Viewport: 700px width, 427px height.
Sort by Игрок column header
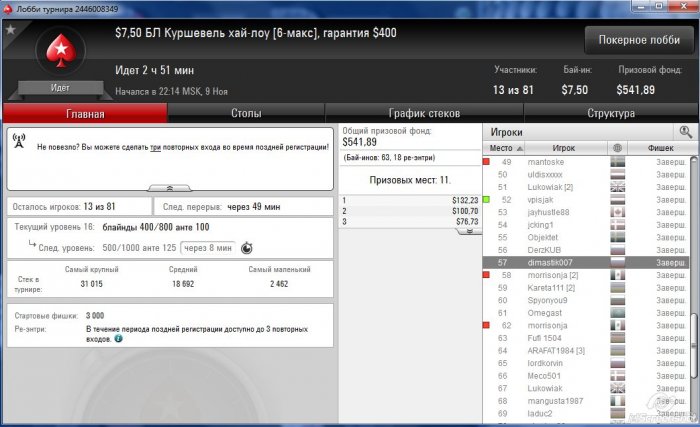[x=566, y=148]
